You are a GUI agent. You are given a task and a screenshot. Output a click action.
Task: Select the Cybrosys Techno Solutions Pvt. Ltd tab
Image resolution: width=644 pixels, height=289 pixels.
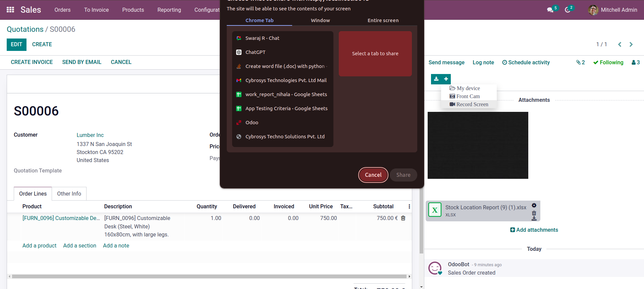(283, 137)
